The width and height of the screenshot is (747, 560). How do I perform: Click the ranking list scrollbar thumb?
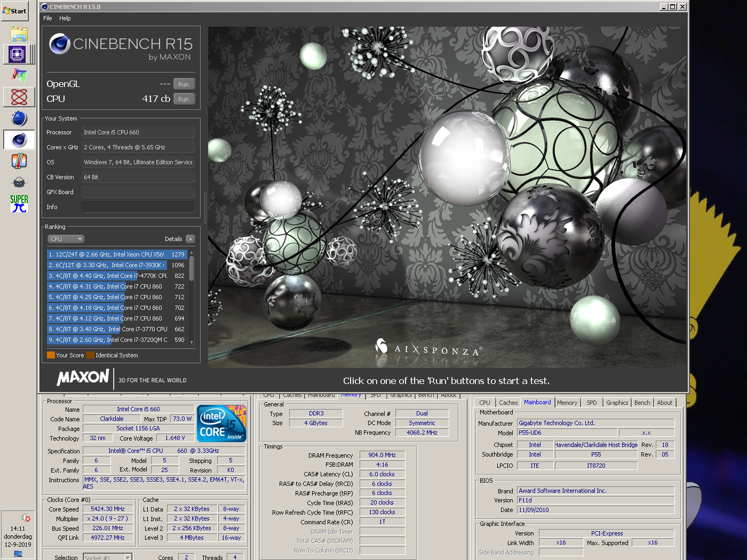192,268
